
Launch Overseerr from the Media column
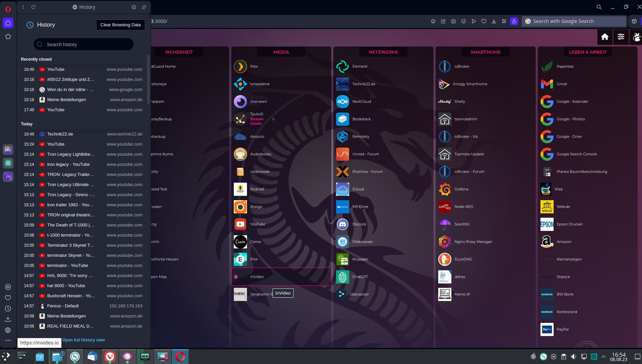[x=240, y=101]
